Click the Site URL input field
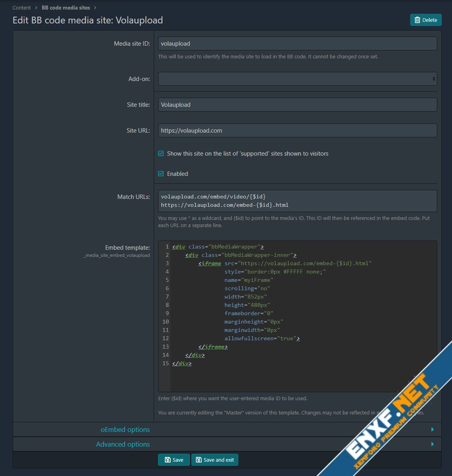Image resolution: width=452 pixels, height=476 pixels. [297, 131]
